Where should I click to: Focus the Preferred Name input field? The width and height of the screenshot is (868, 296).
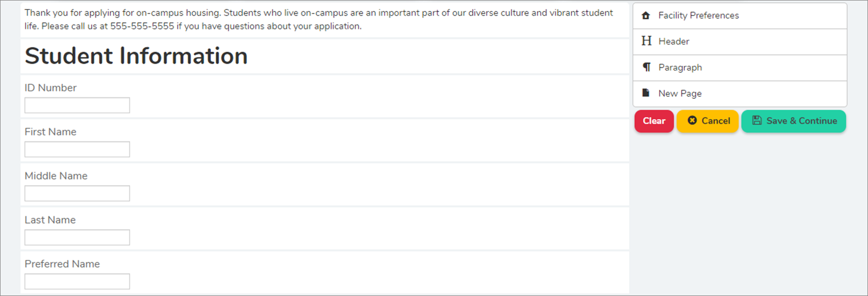pyautogui.click(x=77, y=281)
